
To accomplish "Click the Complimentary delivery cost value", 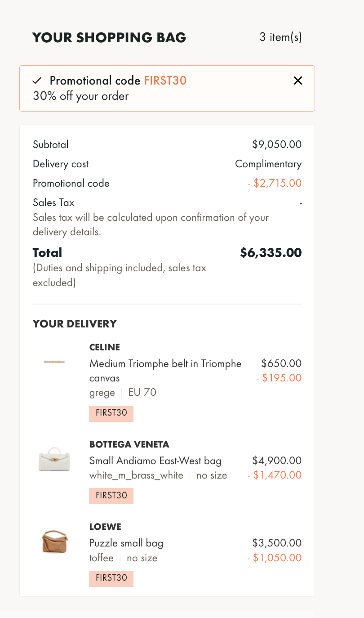I will [268, 164].
